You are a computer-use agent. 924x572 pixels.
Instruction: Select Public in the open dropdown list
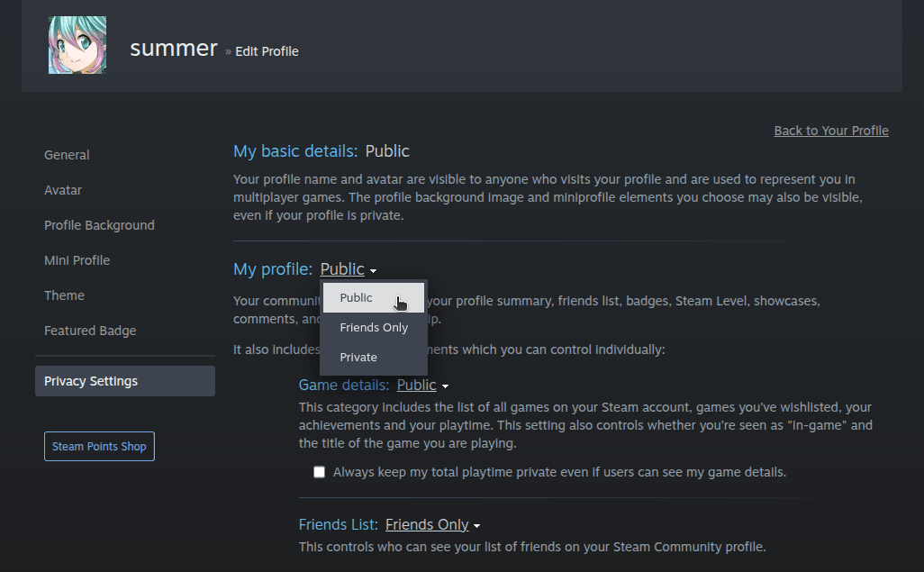[x=356, y=297]
